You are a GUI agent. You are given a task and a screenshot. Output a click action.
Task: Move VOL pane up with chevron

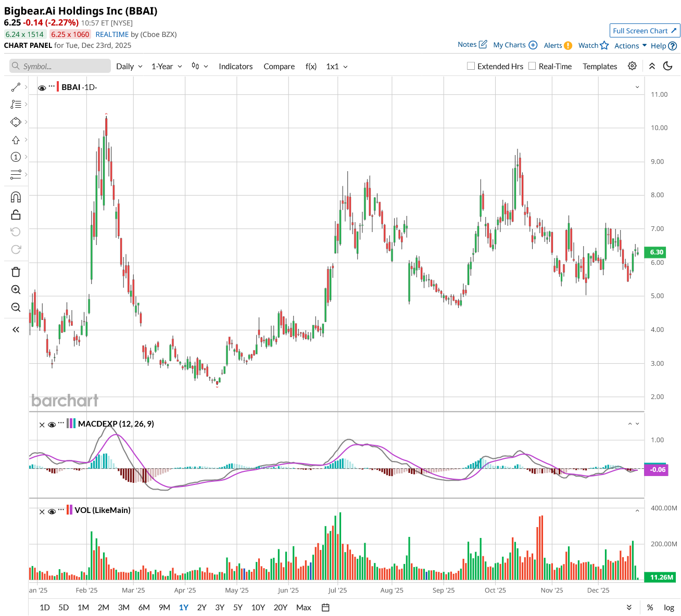pyautogui.click(x=637, y=511)
